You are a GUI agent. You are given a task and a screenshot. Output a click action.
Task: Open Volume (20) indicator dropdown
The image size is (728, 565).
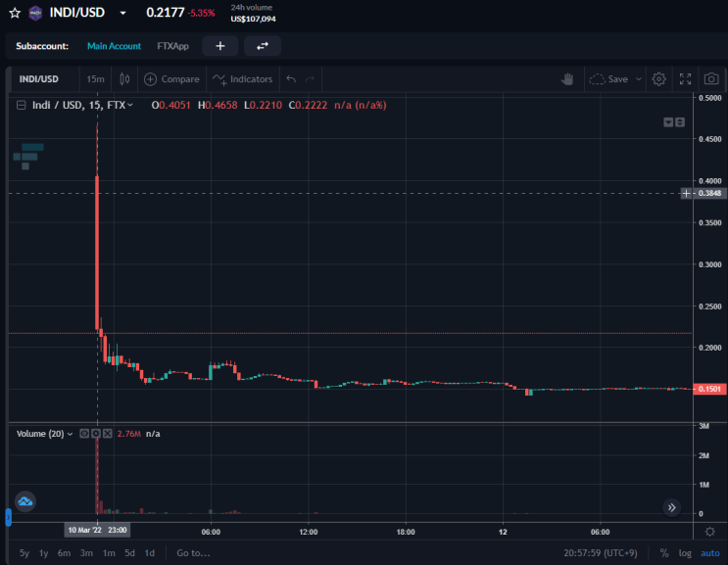click(x=70, y=434)
